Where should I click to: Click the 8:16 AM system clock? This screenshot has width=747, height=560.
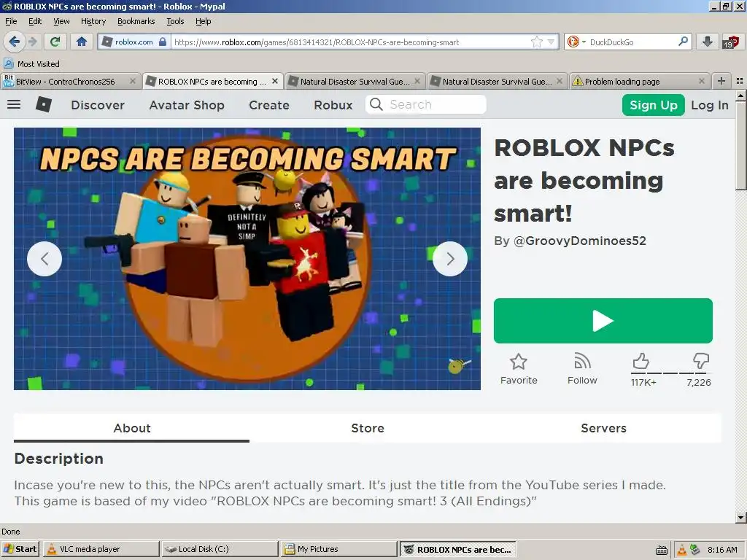tap(722, 550)
